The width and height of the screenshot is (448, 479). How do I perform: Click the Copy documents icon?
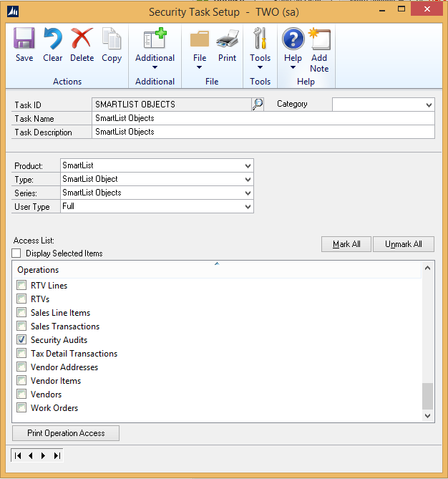[112, 38]
